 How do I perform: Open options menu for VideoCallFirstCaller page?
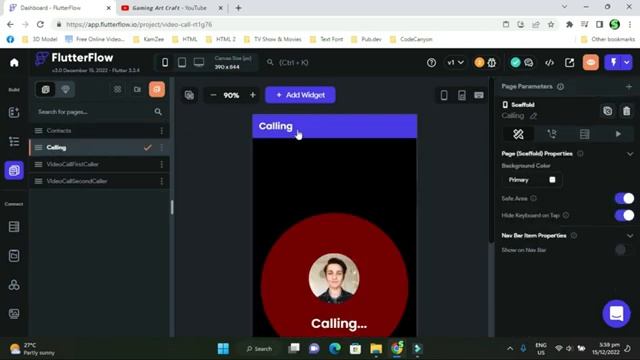(x=162, y=164)
